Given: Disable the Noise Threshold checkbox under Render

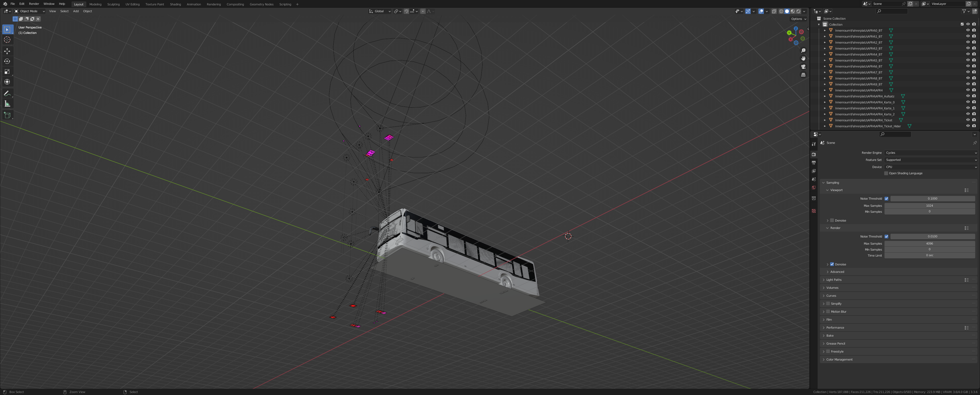Looking at the screenshot, I should coord(887,236).
